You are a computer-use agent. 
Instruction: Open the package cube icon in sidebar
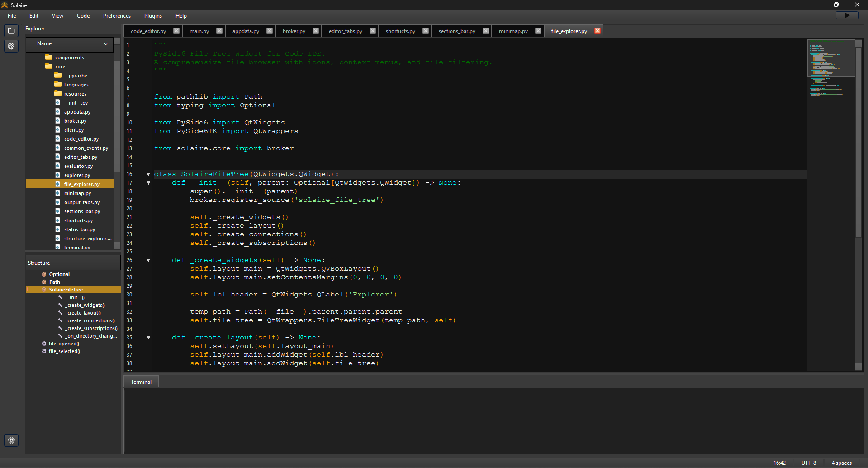(x=11, y=46)
